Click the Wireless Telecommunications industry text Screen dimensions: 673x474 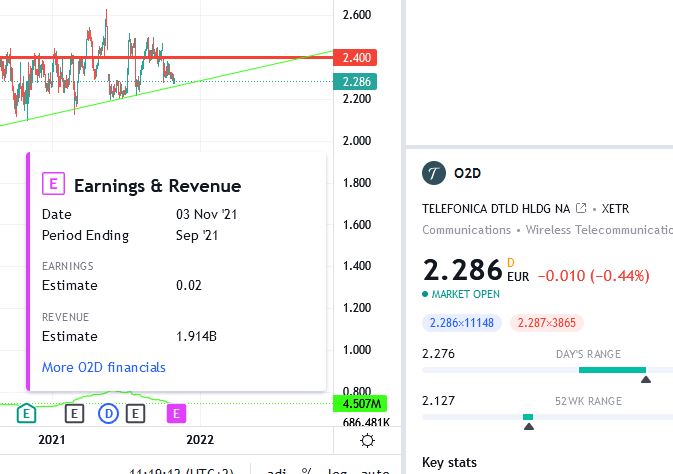pos(599,230)
